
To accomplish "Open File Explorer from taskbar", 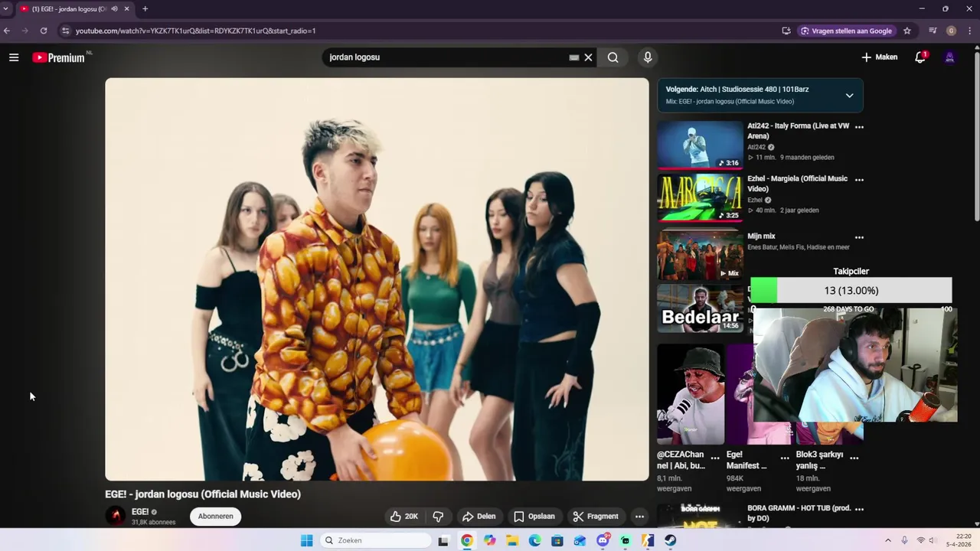I will (512, 540).
